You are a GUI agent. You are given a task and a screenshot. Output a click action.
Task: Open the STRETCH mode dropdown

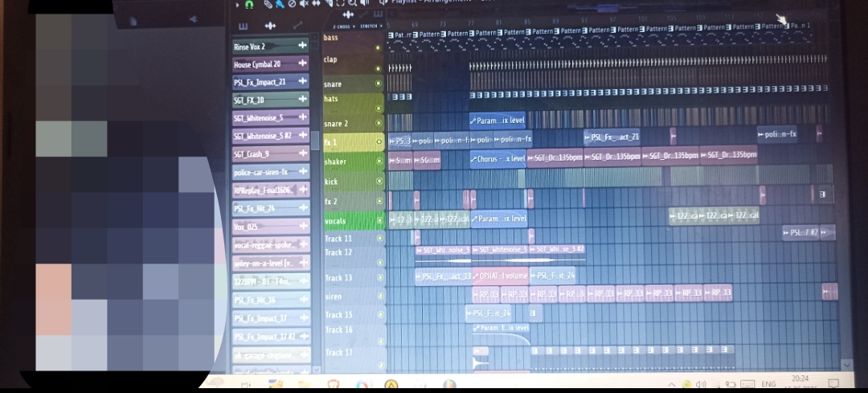(371, 26)
